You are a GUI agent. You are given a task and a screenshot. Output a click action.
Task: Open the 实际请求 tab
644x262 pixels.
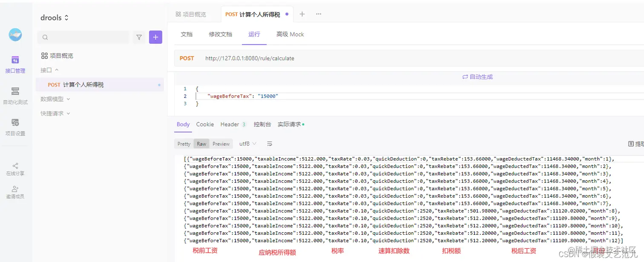[291, 124]
